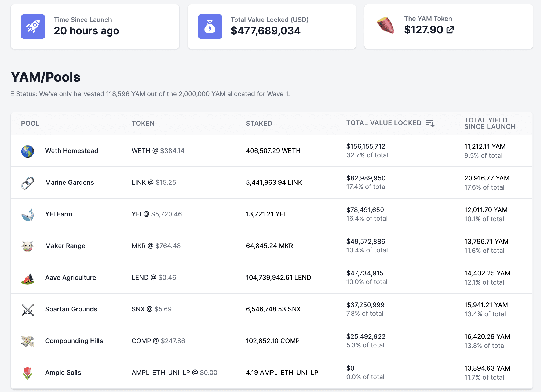The image size is (541, 392).
Task: Click the YAM/Pools page heading
Action: pyautogui.click(x=46, y=77)
